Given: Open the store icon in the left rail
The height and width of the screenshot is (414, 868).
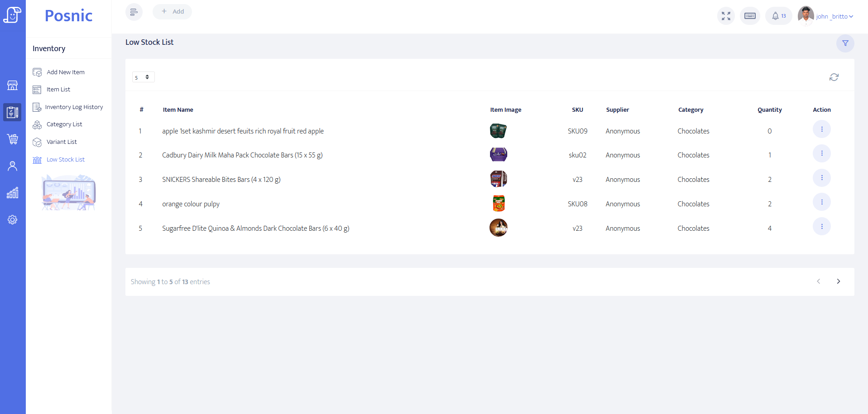Looking at the screenshot, I should (x=13, y=85).
